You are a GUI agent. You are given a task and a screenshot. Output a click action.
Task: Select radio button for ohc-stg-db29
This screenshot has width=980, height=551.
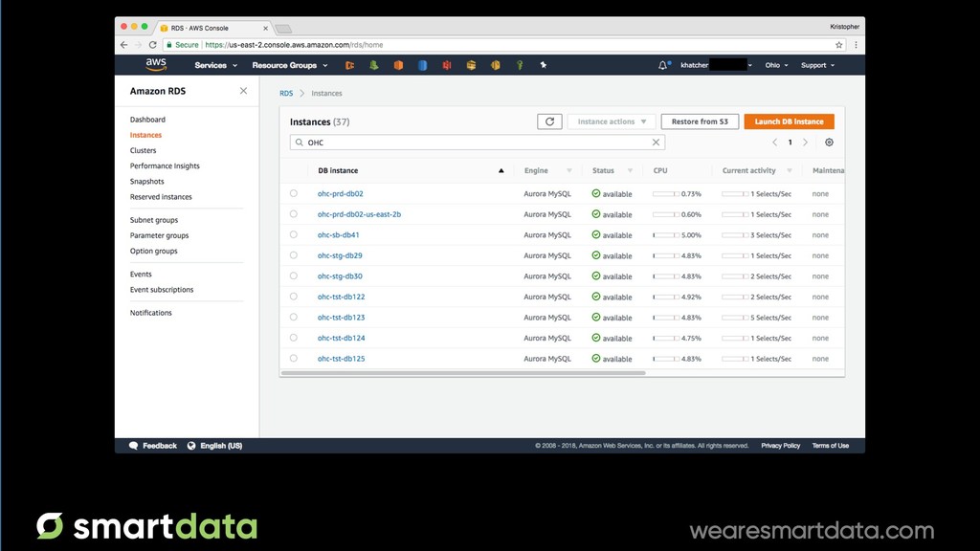tap(293, 255)
